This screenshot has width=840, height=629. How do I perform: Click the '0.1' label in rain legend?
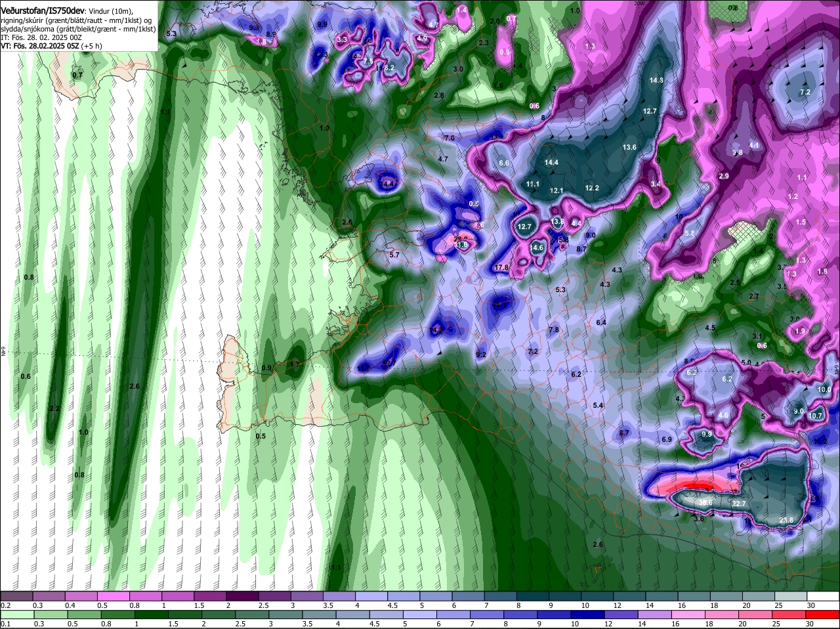[x=5, y=624]
